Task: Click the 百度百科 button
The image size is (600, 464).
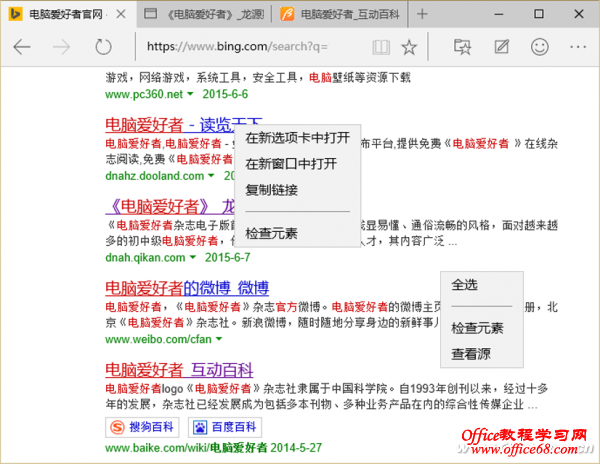Action: 215,427
